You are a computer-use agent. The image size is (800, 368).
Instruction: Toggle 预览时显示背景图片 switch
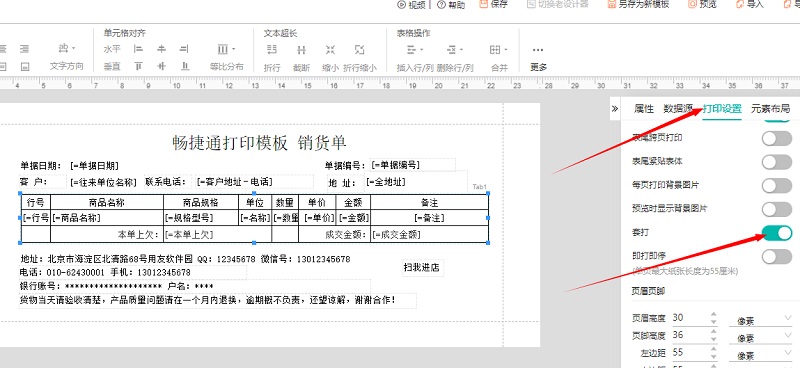coord(777,209)
